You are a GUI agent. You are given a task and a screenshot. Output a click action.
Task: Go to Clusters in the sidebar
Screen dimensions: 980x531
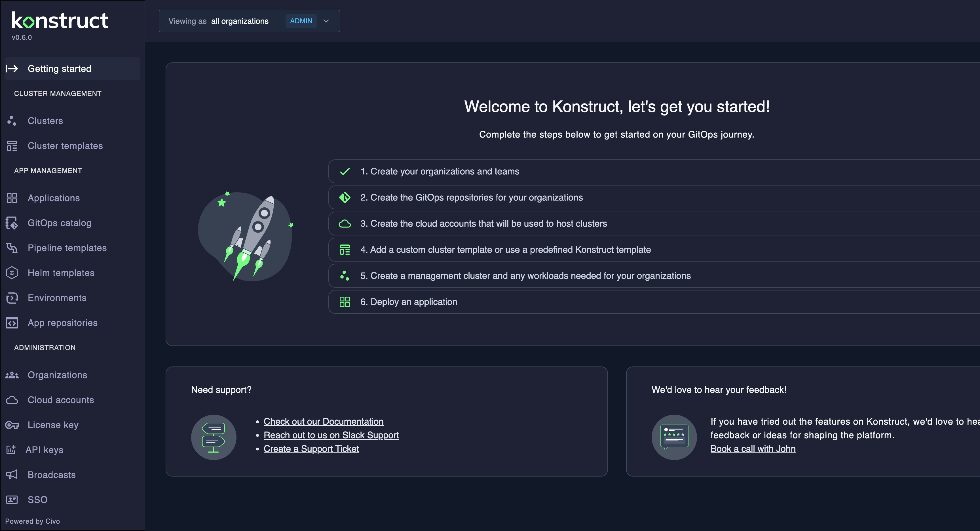72,121
